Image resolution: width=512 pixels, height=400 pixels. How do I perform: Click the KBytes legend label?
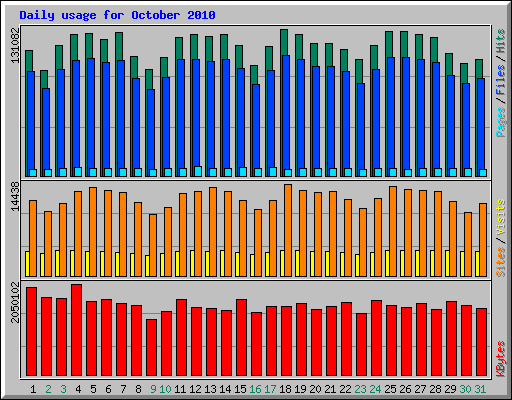click(x=501, y=359)
